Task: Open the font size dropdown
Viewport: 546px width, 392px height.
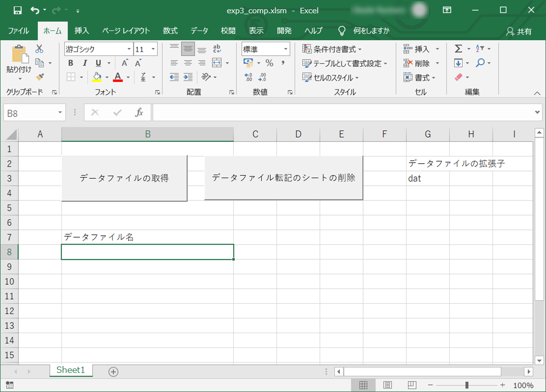Action: pyautogui.click(x=153, y=49)
